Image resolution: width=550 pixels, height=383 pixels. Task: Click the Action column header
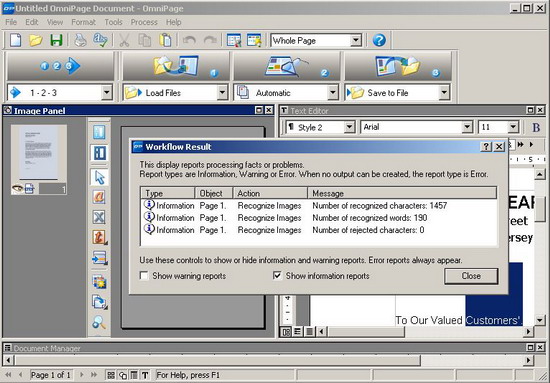coord(270,193)
